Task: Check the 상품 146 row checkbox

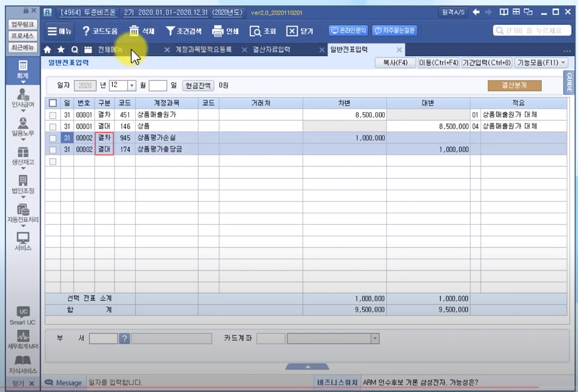Action: [53, 126]
